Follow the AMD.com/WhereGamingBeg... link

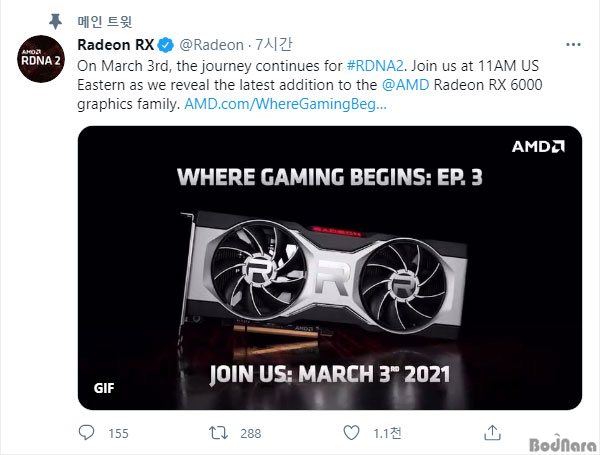[x=285, y=104]
